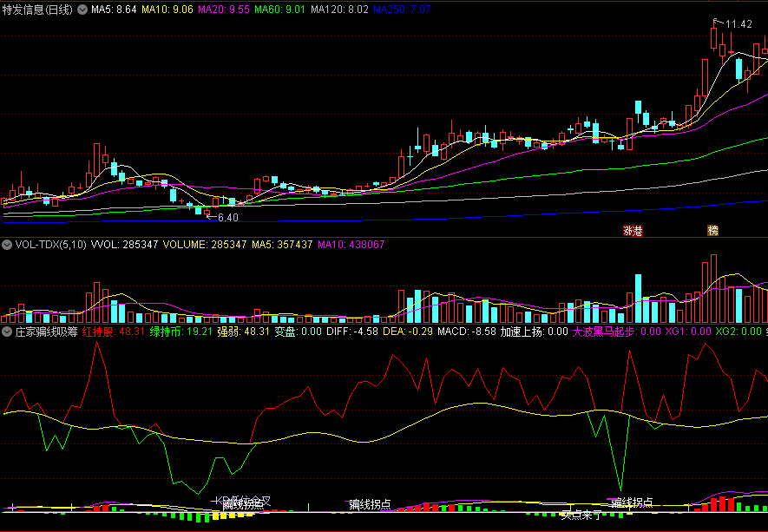The height and width of the screenshot is (532, 768).
Task: Click the 6.40 low price annotation
Action: pyautogui.click(x=227, y=218)
